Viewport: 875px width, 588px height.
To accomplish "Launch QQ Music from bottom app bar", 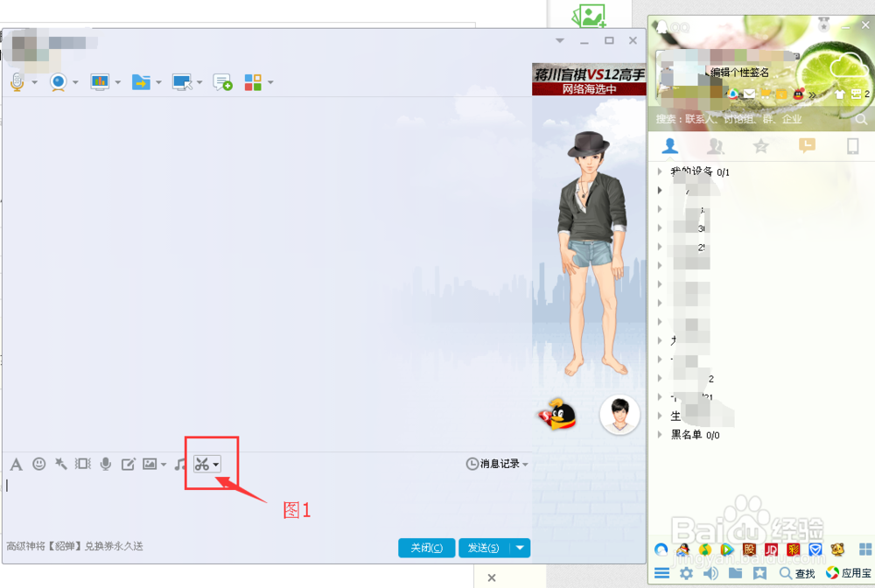I will pyautogui.click(x=704, y=549).
